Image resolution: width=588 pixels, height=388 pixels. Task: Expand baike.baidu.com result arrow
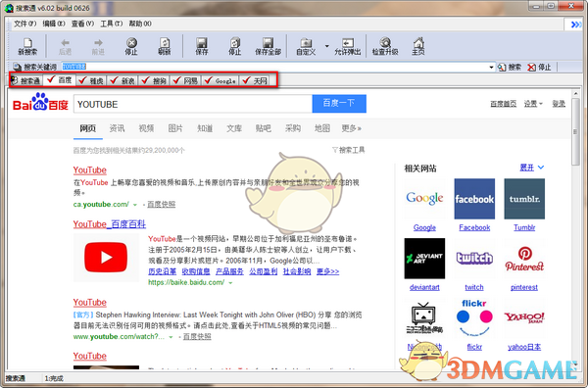tap(230, 283)
